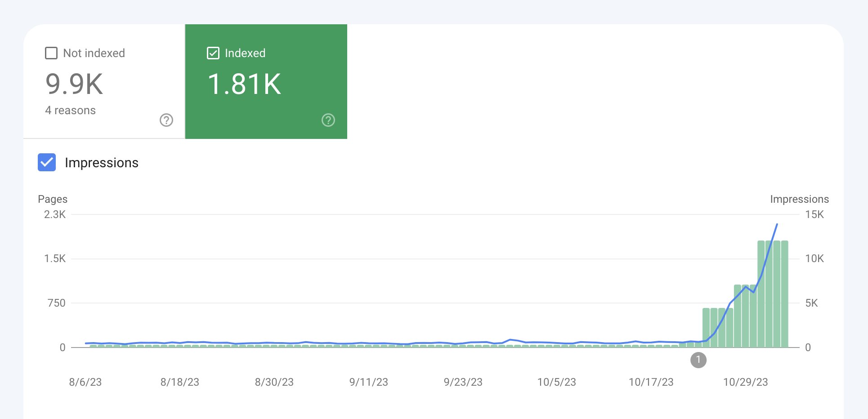The image size is (868, 419).
Task: Open help icon in Indexed card
Action: 328,120
